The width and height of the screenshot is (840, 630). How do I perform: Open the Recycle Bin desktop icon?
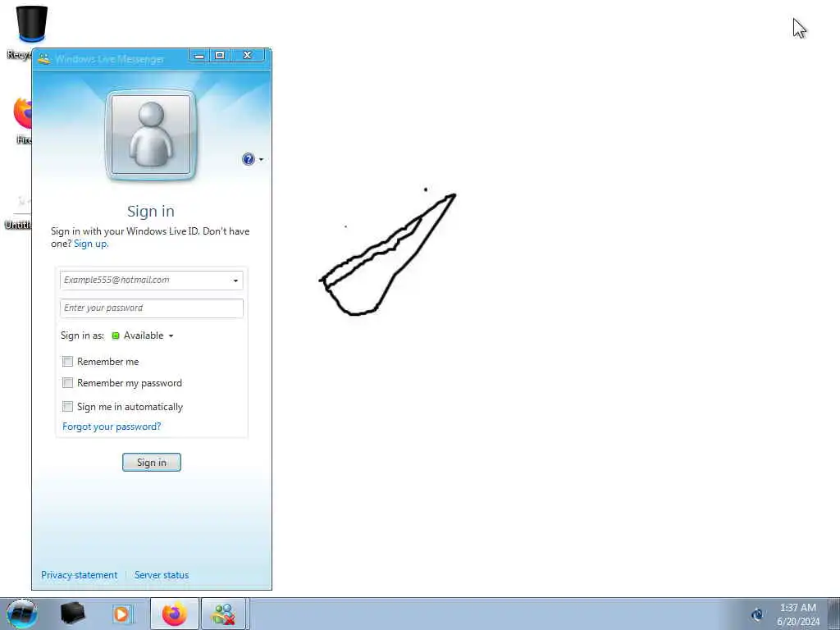[31, 24]
